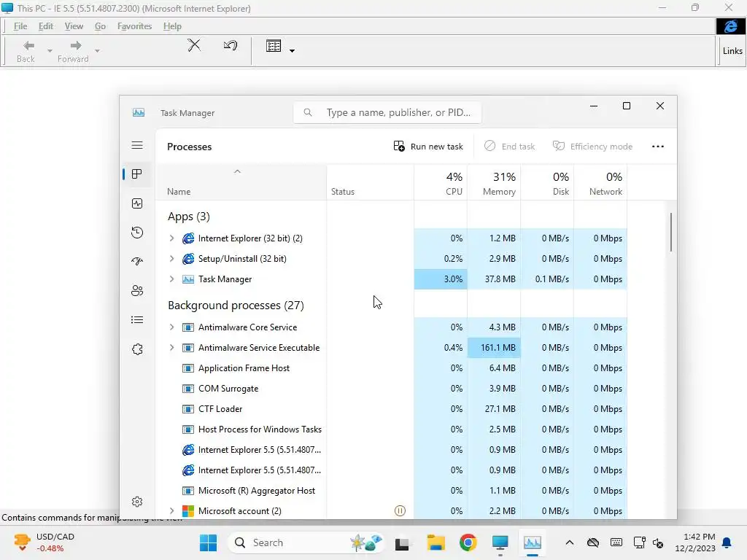Viewport: 747px width, 560px height.
Task: Open Details page list icon
Action: click(x=137, y=319)
